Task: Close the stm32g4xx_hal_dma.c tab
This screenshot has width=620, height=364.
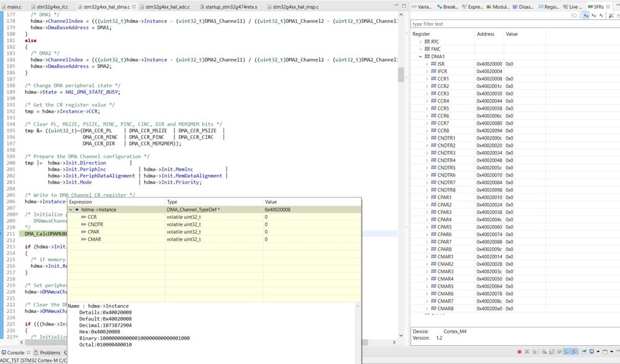Action: [133, 7]
